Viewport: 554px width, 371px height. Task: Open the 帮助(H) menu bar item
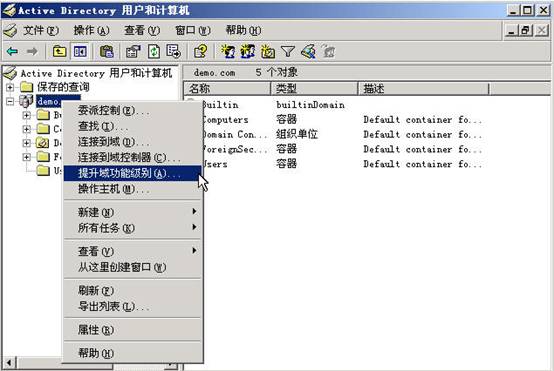pos(243,30)
